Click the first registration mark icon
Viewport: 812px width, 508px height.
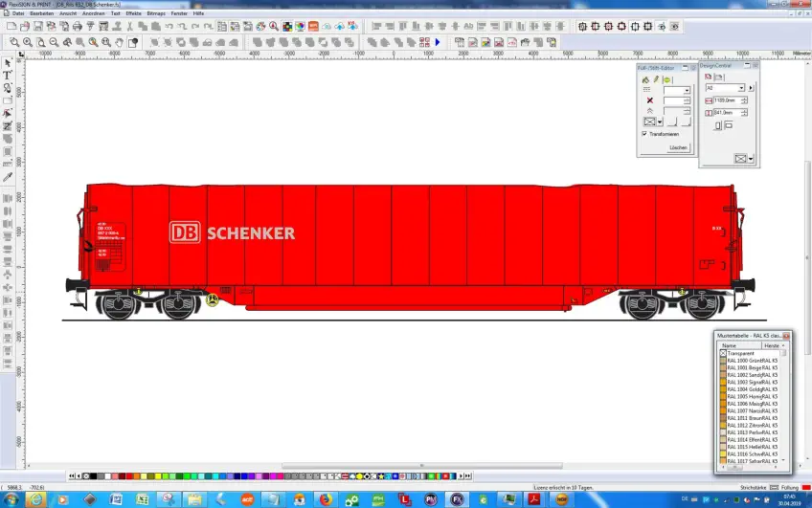pos(582,26)
